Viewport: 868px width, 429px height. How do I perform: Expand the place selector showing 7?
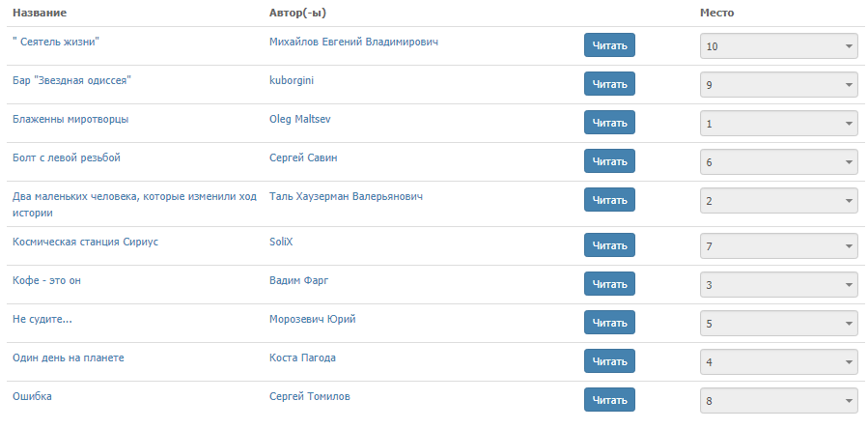779,246
